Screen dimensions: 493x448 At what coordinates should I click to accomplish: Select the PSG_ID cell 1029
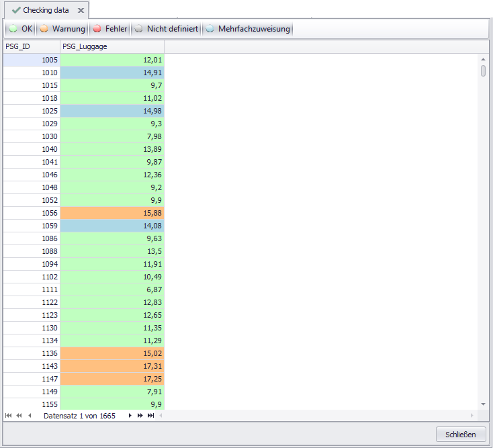pos(32,124)
